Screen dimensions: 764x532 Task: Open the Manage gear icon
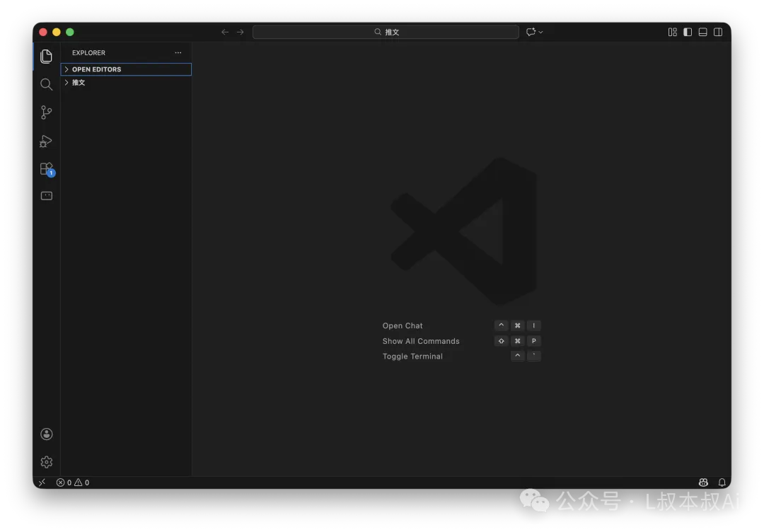click(46, 462)
